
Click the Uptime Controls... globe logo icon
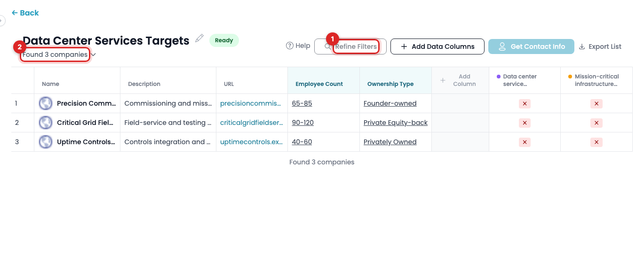coord(46,142)
